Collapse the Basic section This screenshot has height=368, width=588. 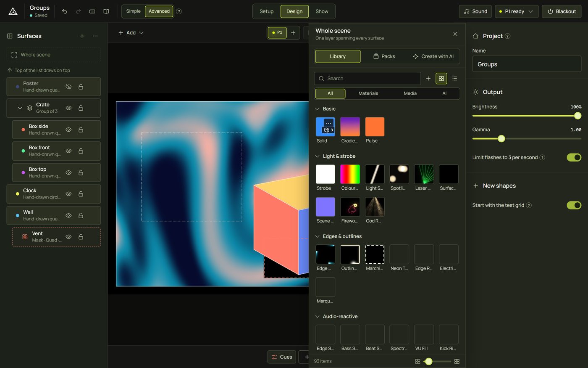pyautogui.click(x=317, y=109)
